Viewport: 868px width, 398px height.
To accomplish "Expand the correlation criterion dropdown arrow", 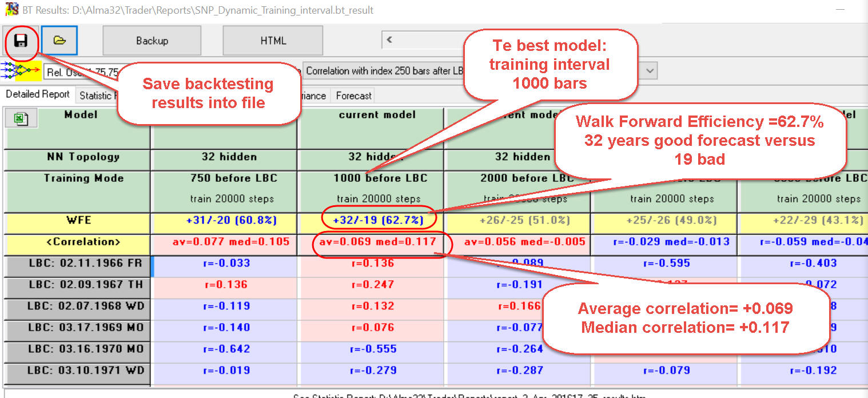I will click(648, 71).
